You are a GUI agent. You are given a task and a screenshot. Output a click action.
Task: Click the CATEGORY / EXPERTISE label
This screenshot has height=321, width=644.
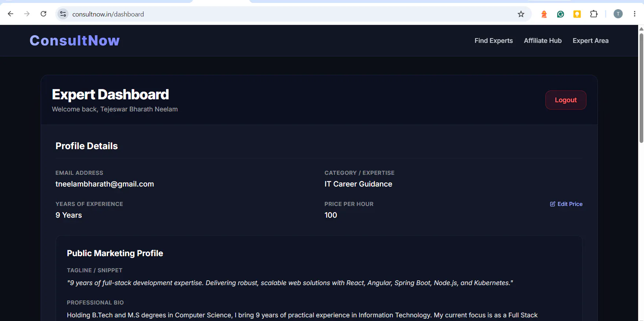point(359,173)
